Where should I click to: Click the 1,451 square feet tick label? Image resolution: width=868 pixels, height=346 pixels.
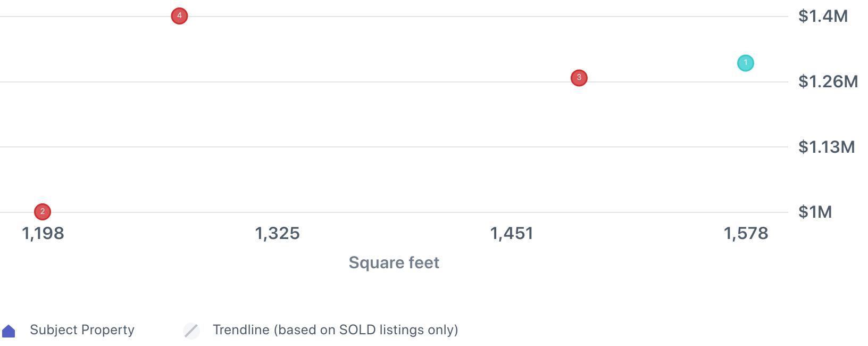(x=511, y=233)
